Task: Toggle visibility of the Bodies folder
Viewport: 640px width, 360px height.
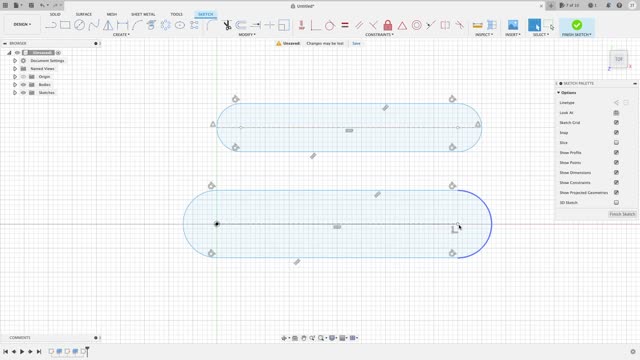Action: [23, 84]
